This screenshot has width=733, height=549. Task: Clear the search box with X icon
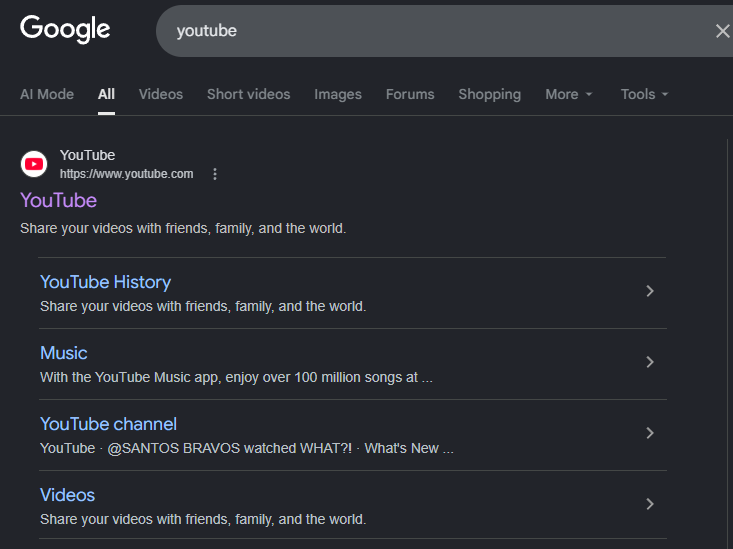(x=722, y=31)
